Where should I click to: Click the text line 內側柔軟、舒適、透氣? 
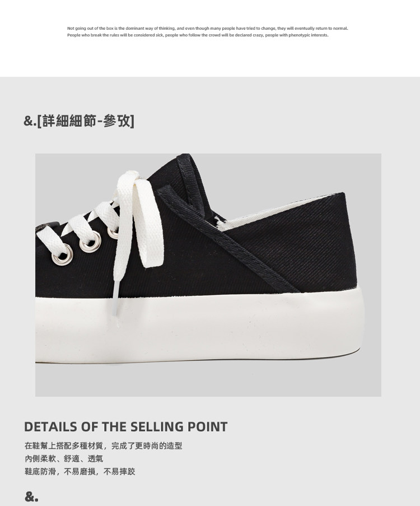(64, 458)
